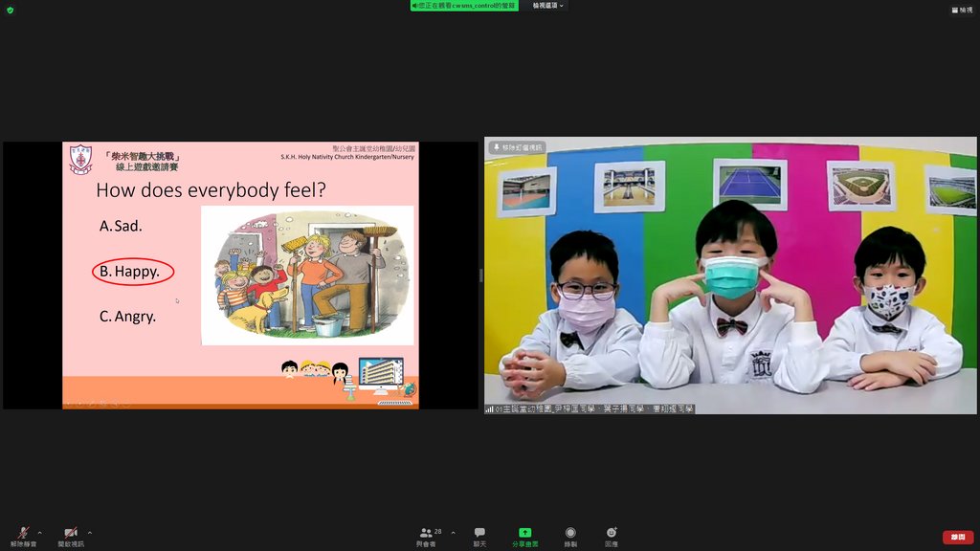The height and width of the screenshot is (551, 980).
Task: Open the View Options dropdown at the top
Action: pos(547,6)
